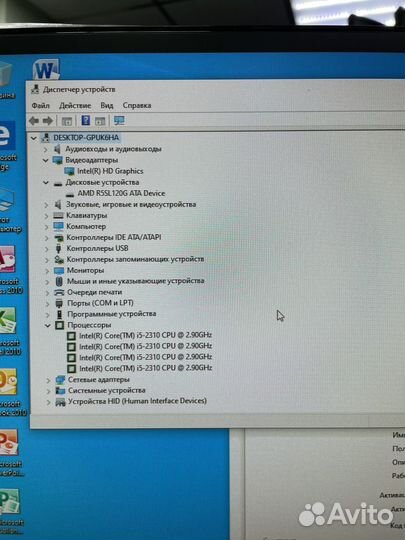Click the Back arrow toolbar icon

tap(34, 121)
